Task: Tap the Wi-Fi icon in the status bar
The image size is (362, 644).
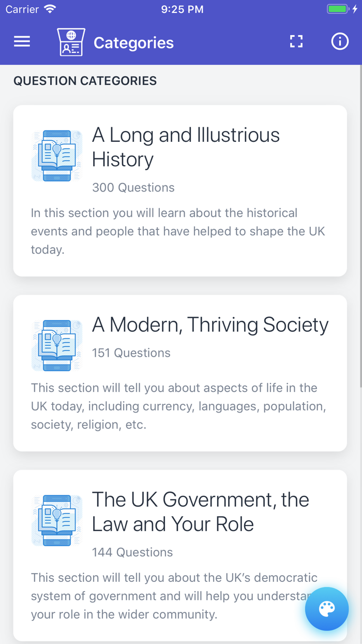Action: pos(49,8)
